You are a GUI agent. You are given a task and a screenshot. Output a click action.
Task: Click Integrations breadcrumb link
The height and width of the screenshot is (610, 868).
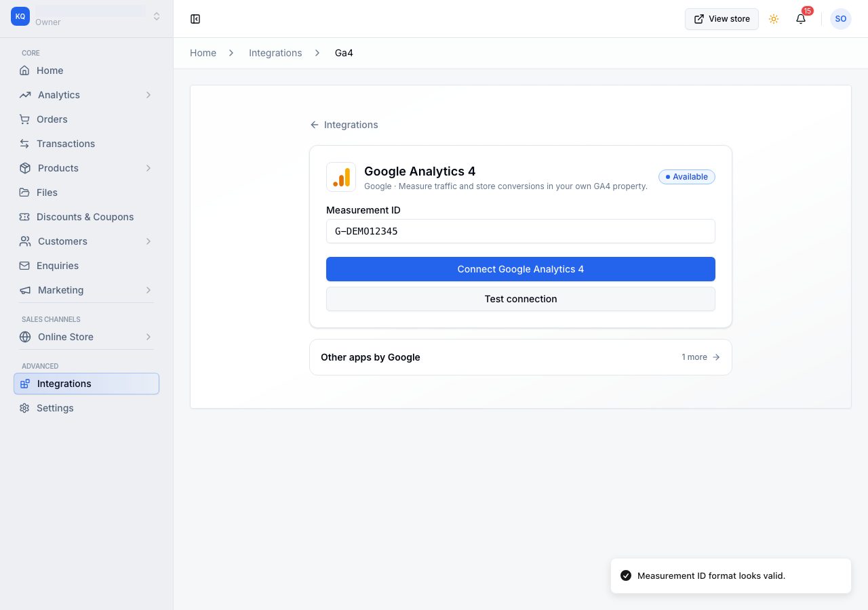tap(275, 53)
